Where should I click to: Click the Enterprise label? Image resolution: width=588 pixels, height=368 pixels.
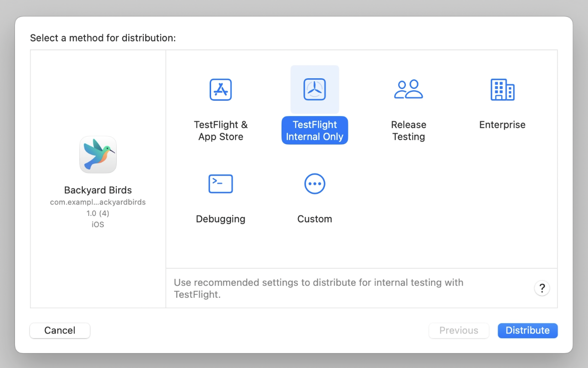(x=503, y=125)
